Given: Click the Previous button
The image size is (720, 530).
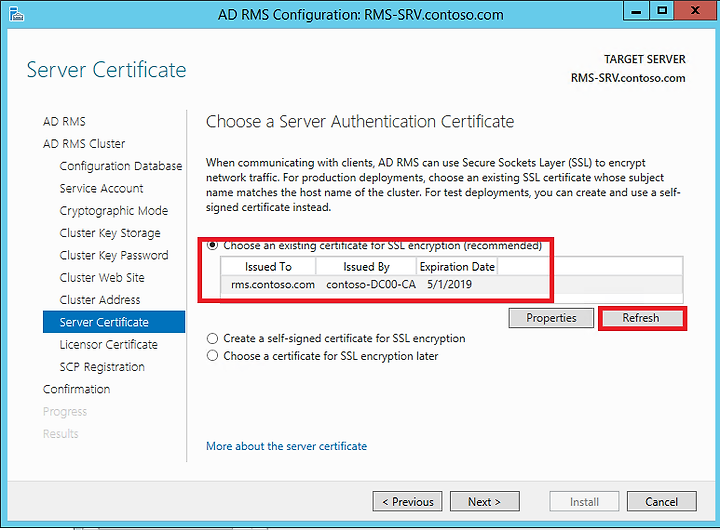Looking at the screenshot, I should pyautogui.click(x=408, y=502).
